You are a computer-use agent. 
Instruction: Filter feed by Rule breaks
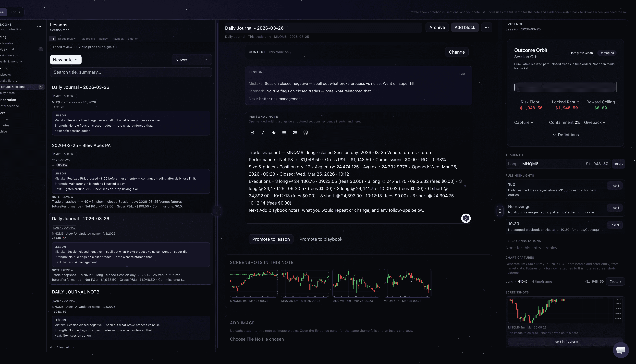pyautogui.click(x=87, y=39)
